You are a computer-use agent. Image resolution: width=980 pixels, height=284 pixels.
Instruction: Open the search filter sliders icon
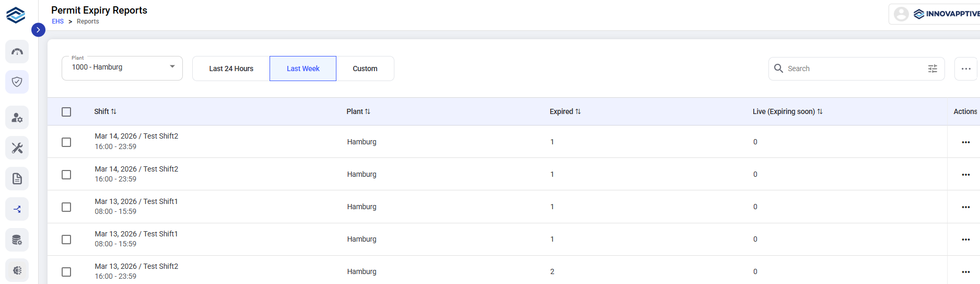(x=932, y=69)
